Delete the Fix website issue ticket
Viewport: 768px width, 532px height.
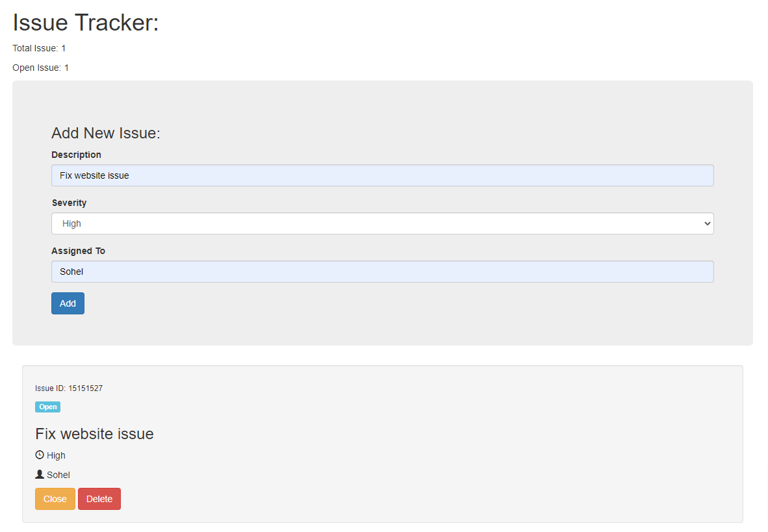coord(99,499)
